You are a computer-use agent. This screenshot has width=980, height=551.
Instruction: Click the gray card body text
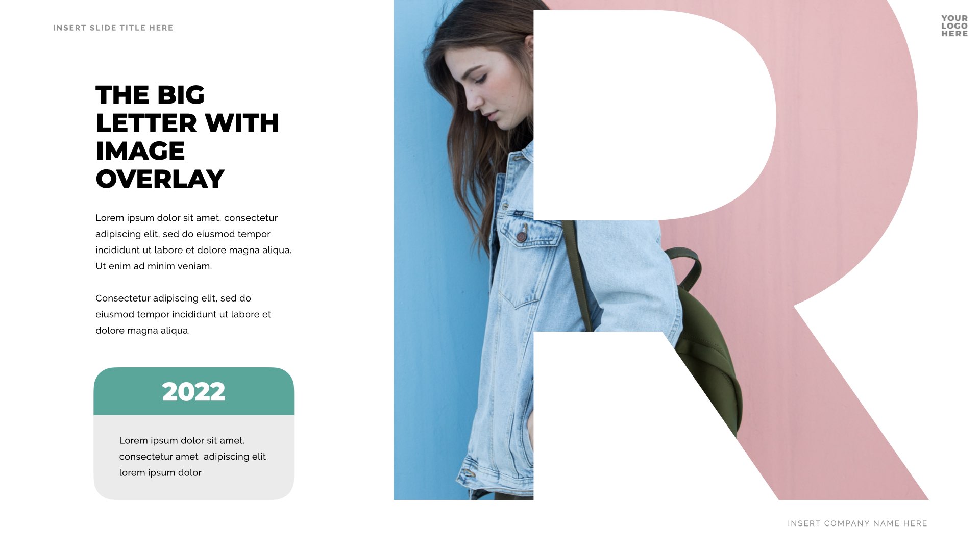tap(192, 457)
